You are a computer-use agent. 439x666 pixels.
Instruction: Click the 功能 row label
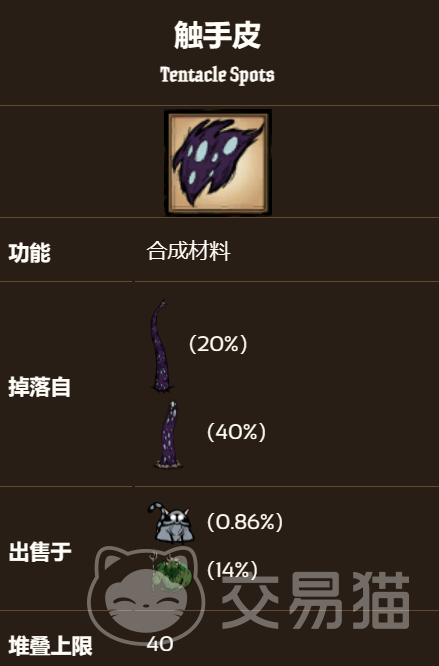click(30, 253)
